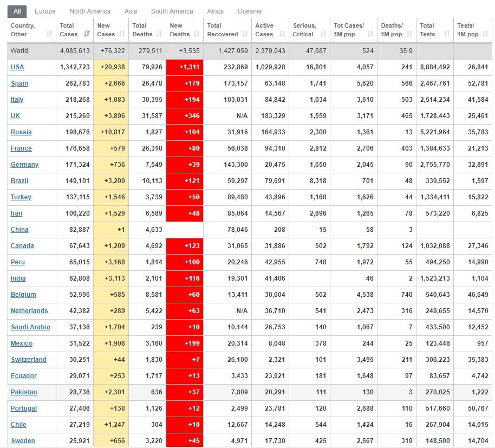Open Saudi Arabia country page link
The image size is (495, 448).
pyautogui.click(x=30, y=327)
